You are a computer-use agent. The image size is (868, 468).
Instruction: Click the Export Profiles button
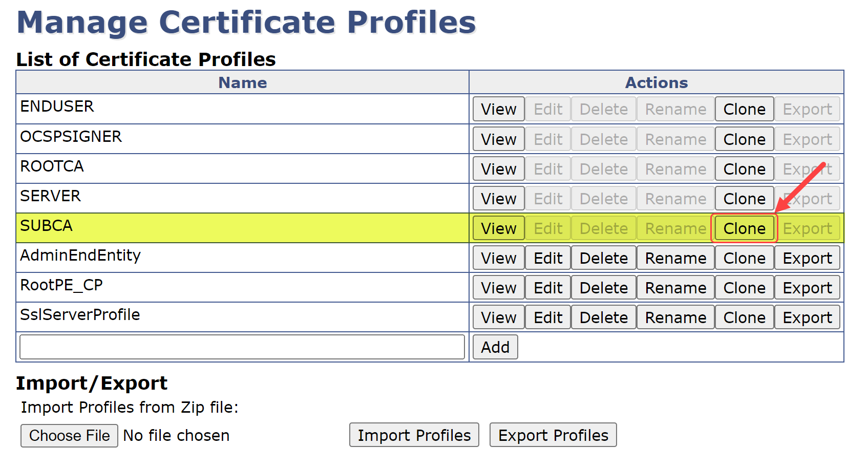pos(553,435)
